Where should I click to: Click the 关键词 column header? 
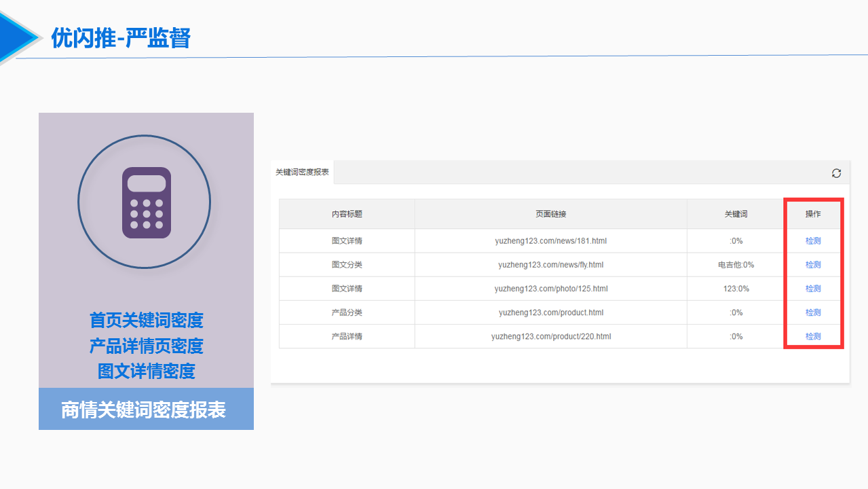click(x=736, y=214)
